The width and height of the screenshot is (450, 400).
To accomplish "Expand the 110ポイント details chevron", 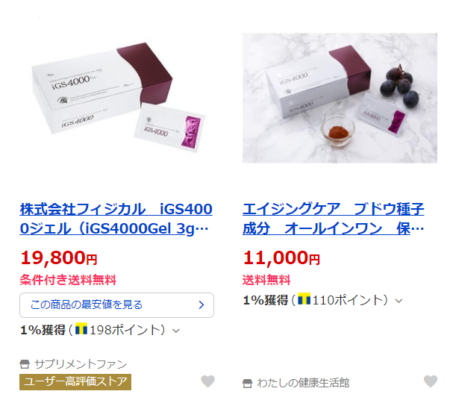I will (399, 301).
